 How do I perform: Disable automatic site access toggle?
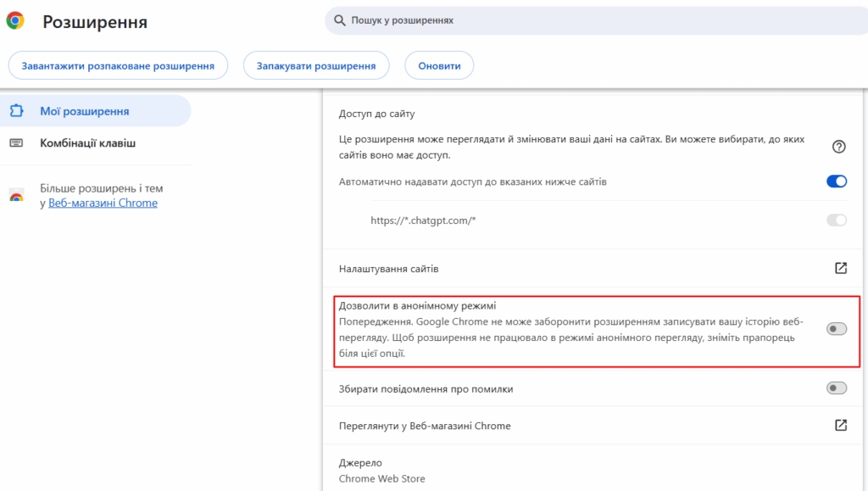click(836, 181)
